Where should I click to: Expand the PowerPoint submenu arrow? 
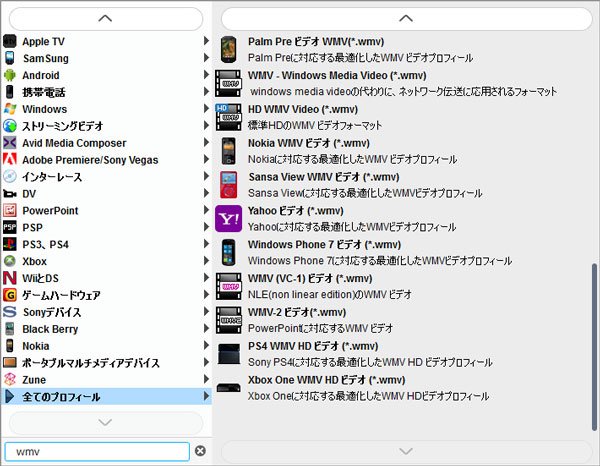point(206,210)
